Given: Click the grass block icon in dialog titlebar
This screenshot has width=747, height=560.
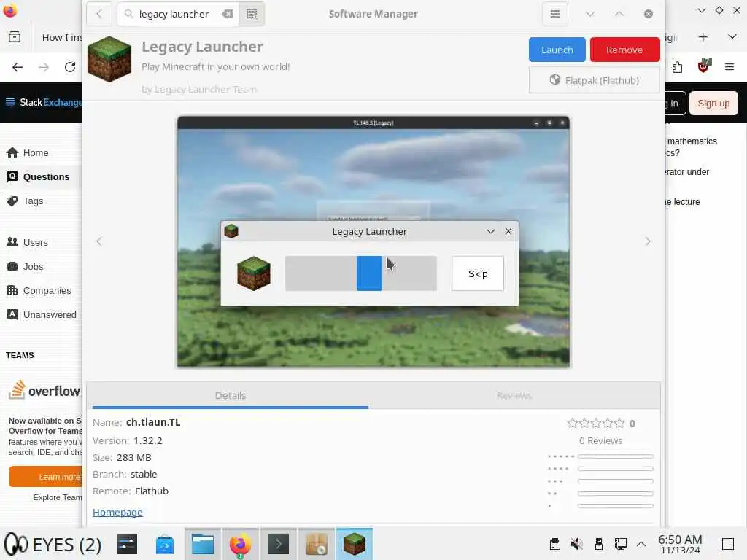Looking at the screenshot, I should tap(231, 231).
